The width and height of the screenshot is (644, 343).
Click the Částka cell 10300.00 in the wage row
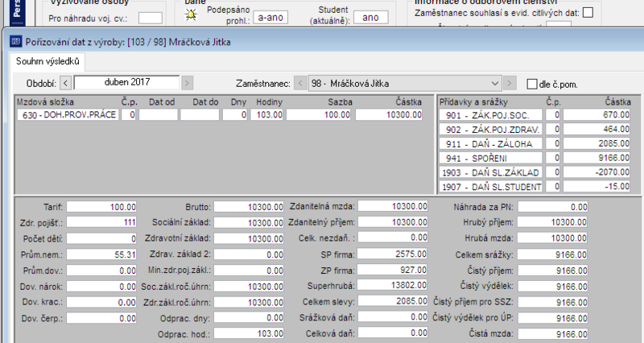tap(389, 114)
